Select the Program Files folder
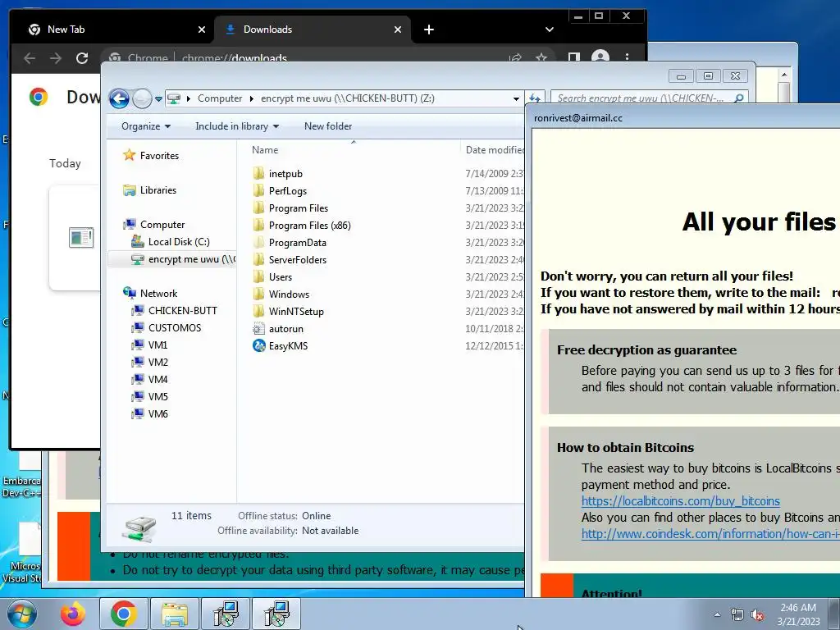The width and height of the screenshot is (840, 630). coord(290,208)
